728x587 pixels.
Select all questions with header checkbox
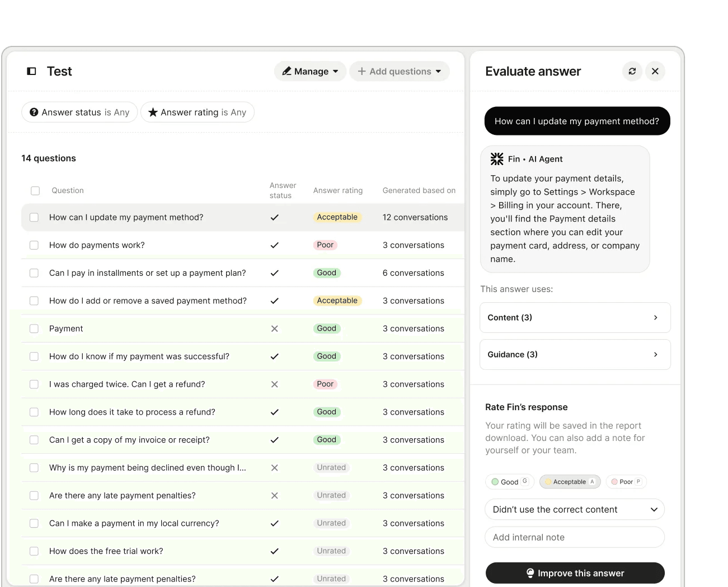click(x=35, y=191)
